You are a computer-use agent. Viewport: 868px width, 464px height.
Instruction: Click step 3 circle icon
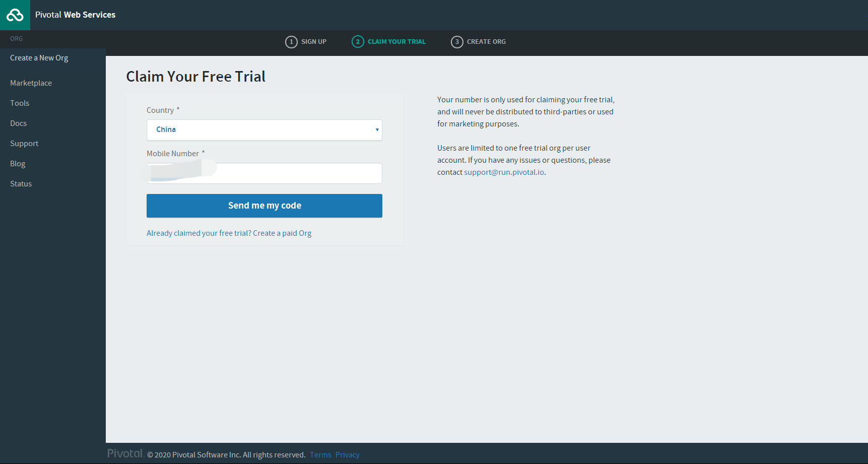coord(457,42)
